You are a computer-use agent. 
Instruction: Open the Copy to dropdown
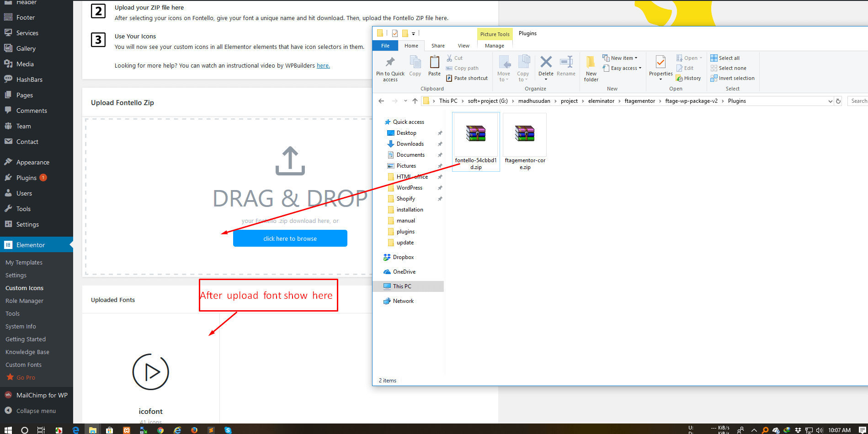tap(523, 77)
